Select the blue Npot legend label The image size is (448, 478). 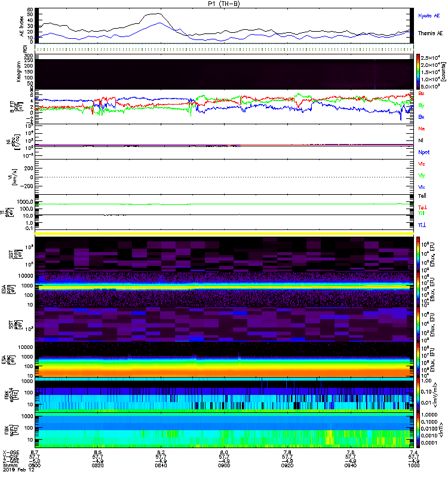pos(423,152)
